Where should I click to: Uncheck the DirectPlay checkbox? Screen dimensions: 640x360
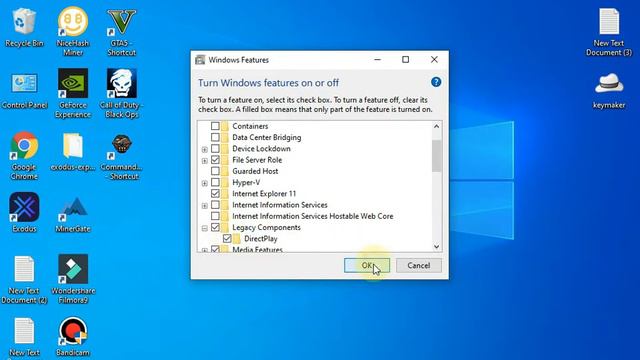(227, 238)
